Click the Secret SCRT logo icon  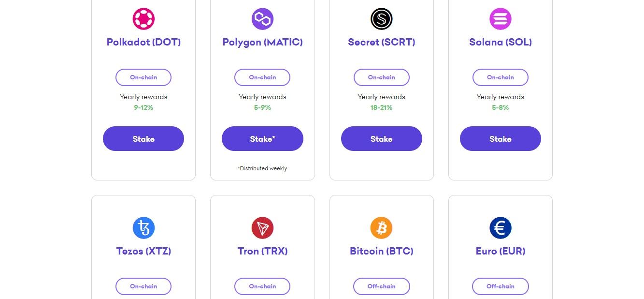tap(381, 19)
